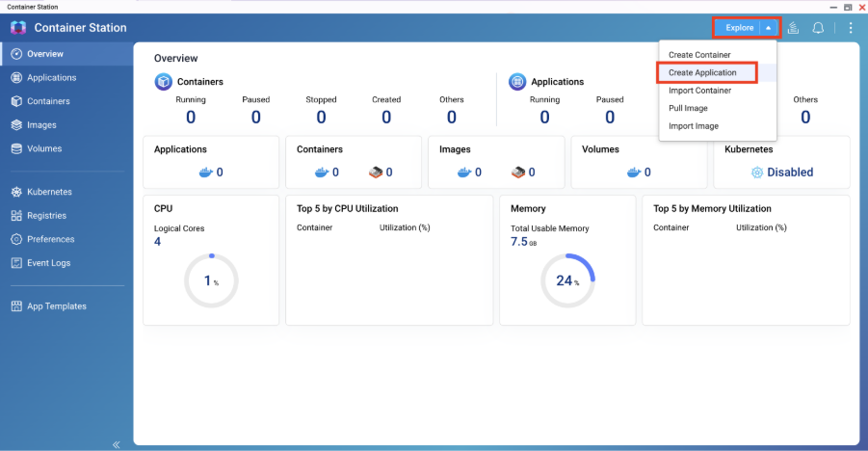Click the LXD icon in the Images card
Screen dimensions: 868x451
coord(518,172)
